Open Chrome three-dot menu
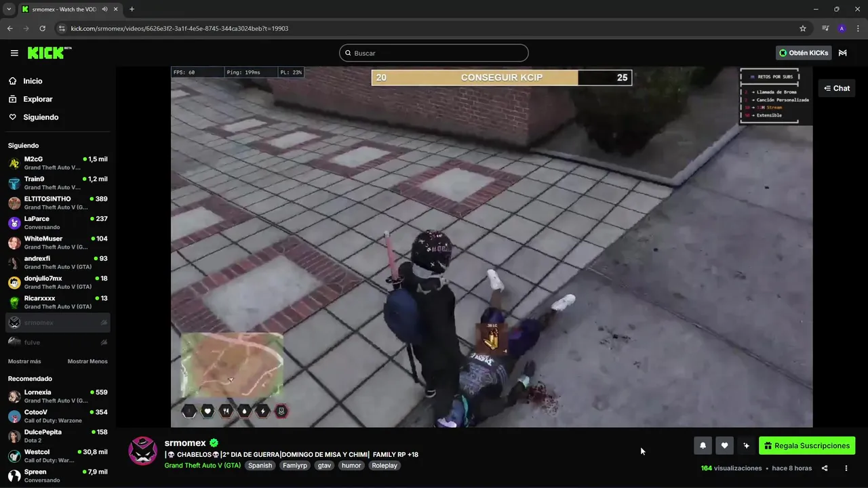The width and height of the screenshot is (868, 488). click(x=859, y=28)
